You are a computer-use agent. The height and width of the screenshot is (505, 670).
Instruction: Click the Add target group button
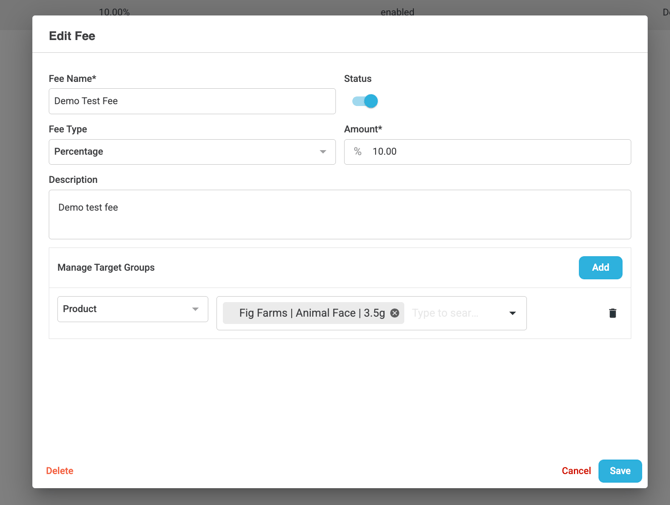(600, 267)
